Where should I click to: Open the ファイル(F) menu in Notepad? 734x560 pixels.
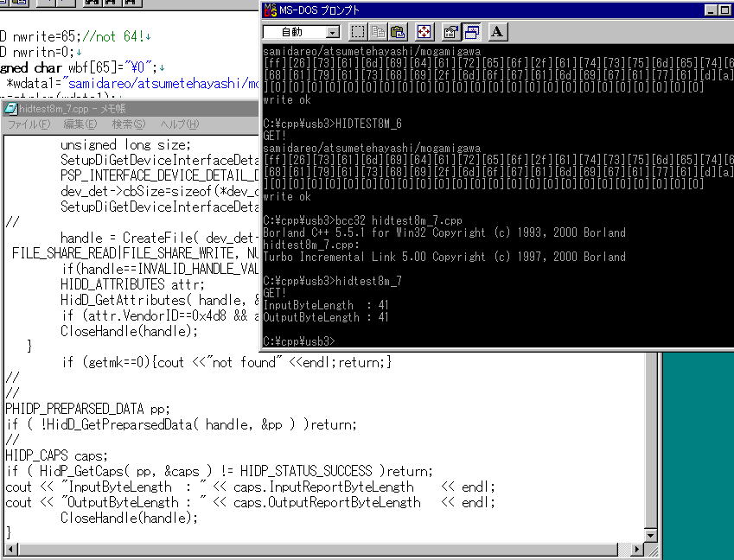(29, 124)
